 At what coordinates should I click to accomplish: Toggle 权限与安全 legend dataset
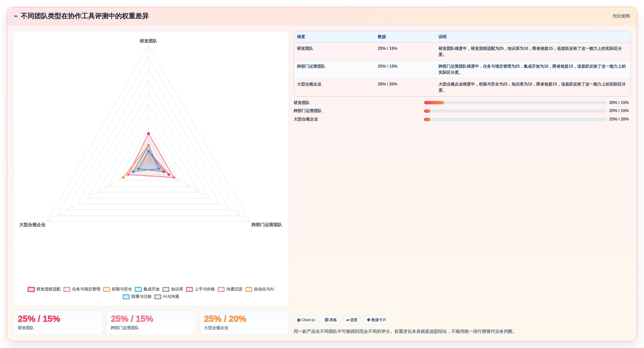(118, 289)
